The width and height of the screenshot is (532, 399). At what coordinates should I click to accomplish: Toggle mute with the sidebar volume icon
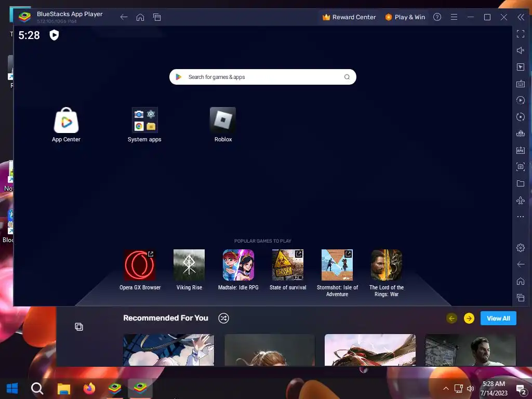pos(521,50)
